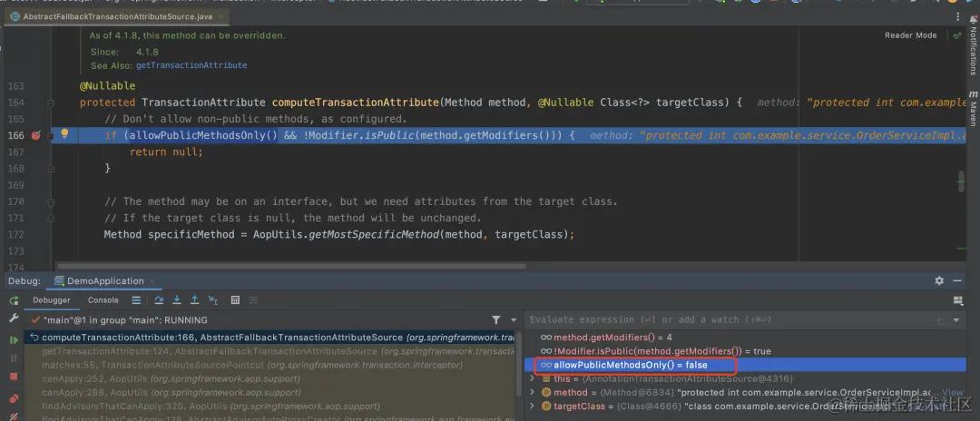Click the yellow lightbulb intention icon
The height and width of the screenshot is (421, 980).
point(64,133)
